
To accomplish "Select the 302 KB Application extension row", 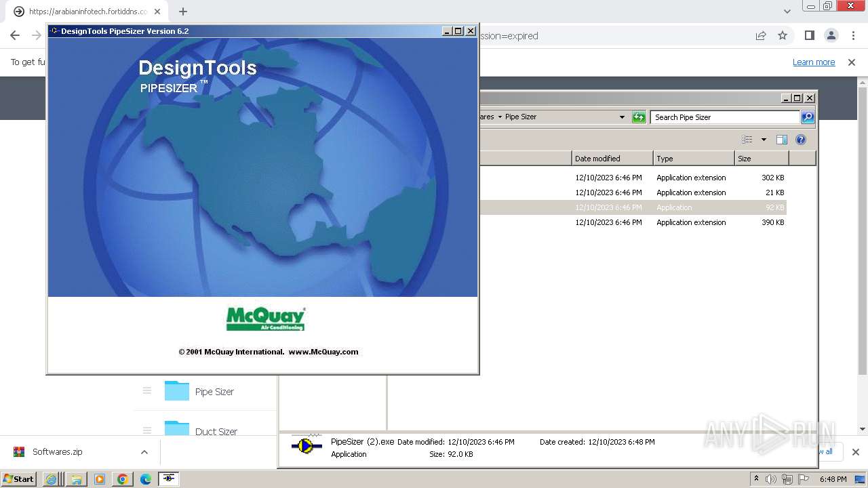I will tap(633, 178).
